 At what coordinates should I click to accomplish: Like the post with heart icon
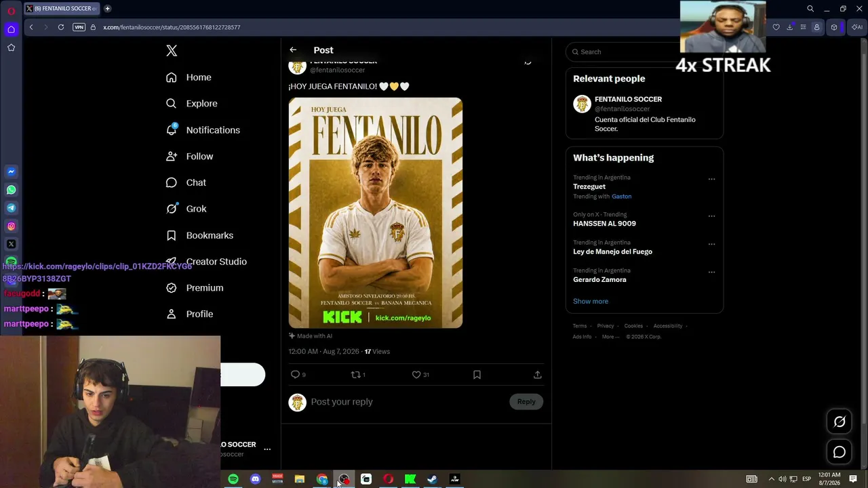tap(416, 375)
